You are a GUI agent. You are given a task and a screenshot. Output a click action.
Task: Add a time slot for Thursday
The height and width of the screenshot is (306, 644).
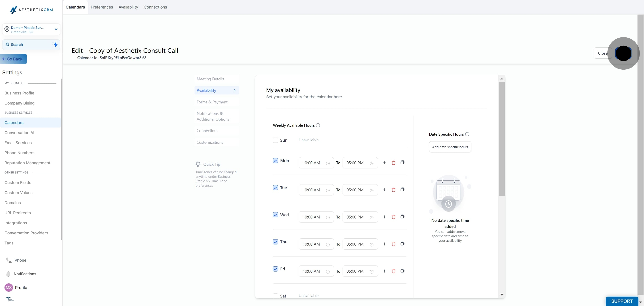[385, 244]
